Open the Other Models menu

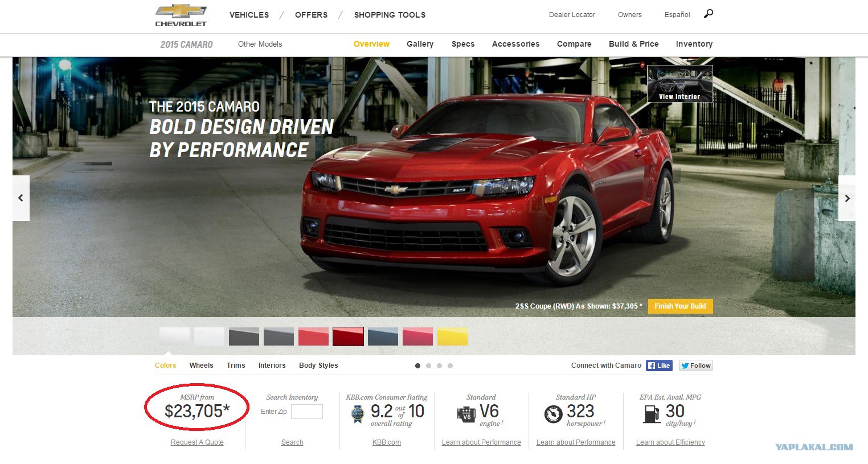pyautogui.click(x=260, y=44)
